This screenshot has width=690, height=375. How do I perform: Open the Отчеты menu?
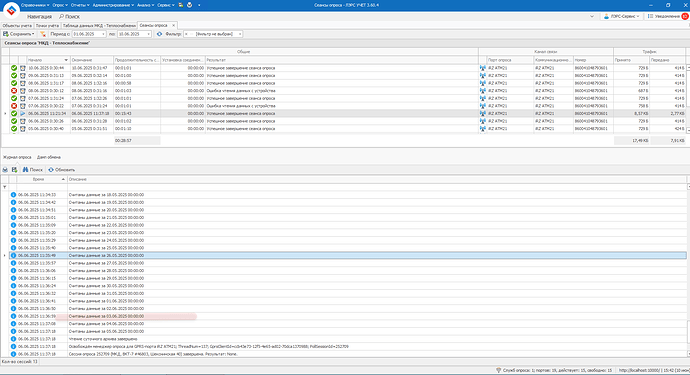click(x=80, y=5)
